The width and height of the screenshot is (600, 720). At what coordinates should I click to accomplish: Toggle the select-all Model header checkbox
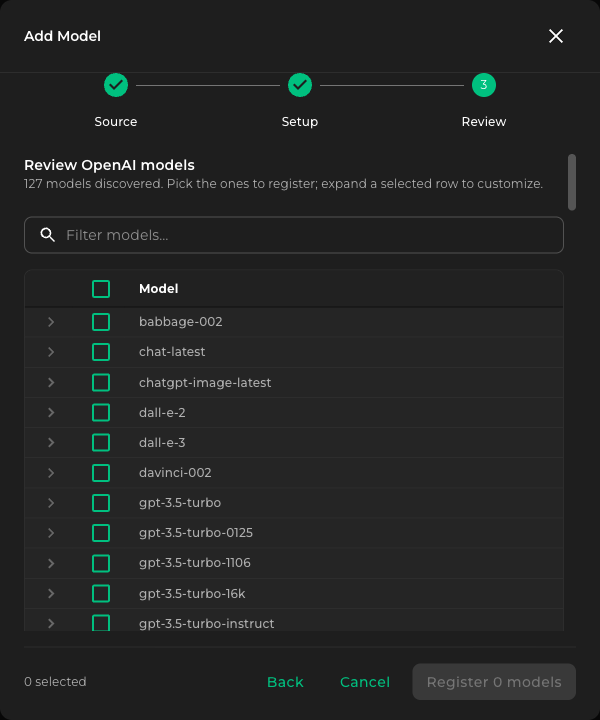tap(101, 289)
